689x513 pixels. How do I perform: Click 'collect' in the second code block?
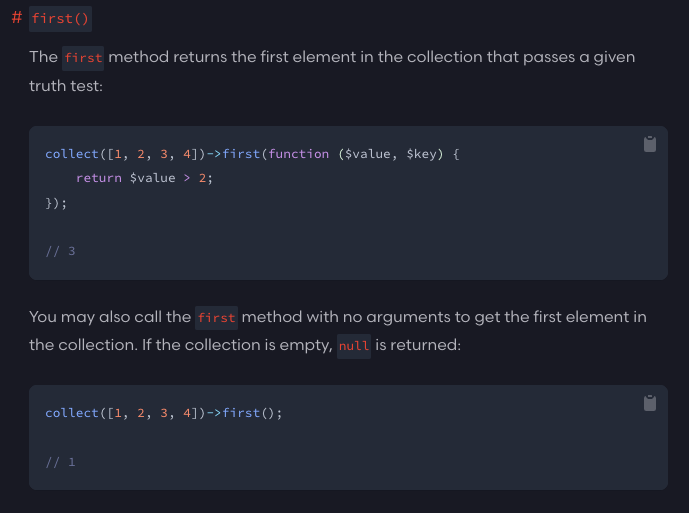coord(72,413)
